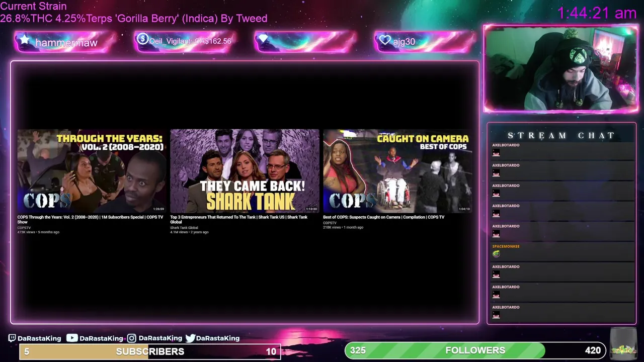Viewport: 644px width, 362px height.
Task: Click the Twitch logo icon beside DaRastaKing
Action: point(12,338)
